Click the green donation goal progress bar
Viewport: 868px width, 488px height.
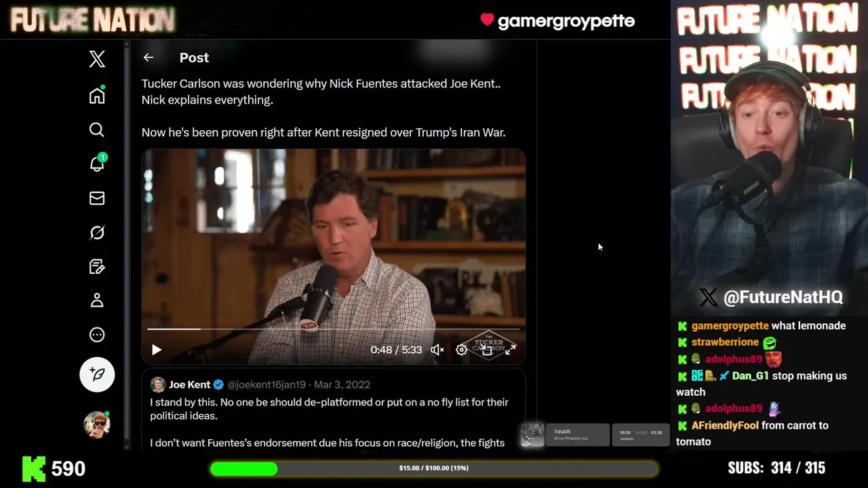click(x=434, y=468)
